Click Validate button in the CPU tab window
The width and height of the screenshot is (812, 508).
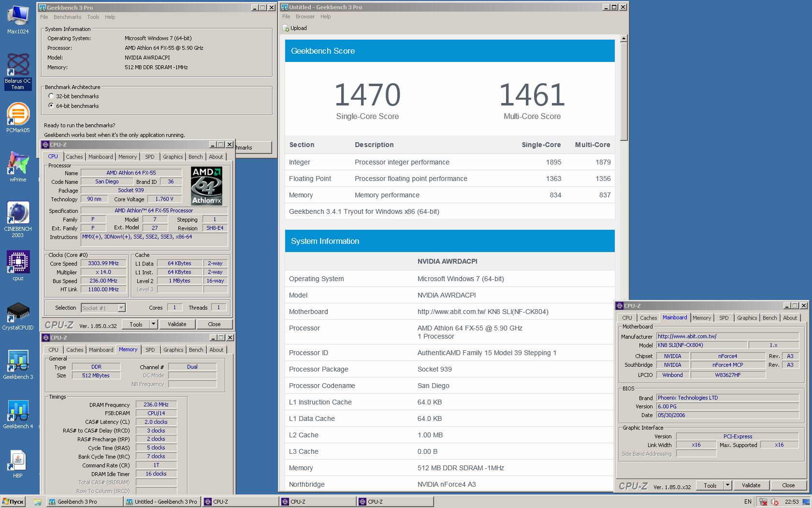[x=177, y=324]
